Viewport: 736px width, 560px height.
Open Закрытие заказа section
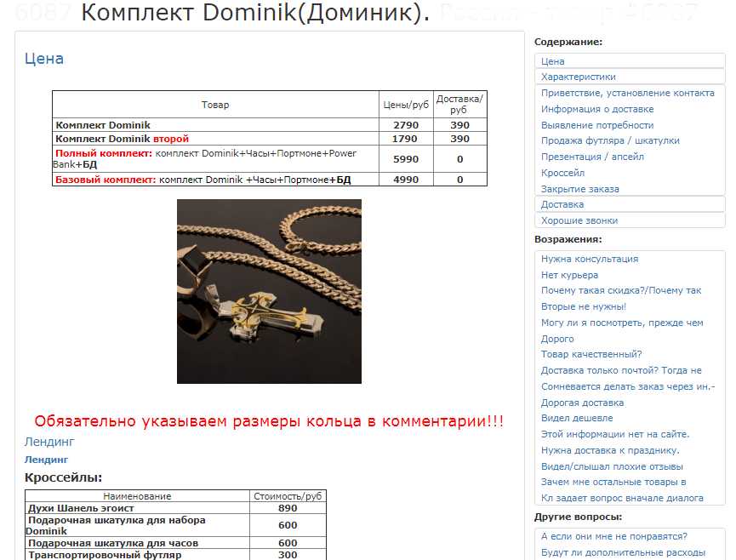point(580,189)
